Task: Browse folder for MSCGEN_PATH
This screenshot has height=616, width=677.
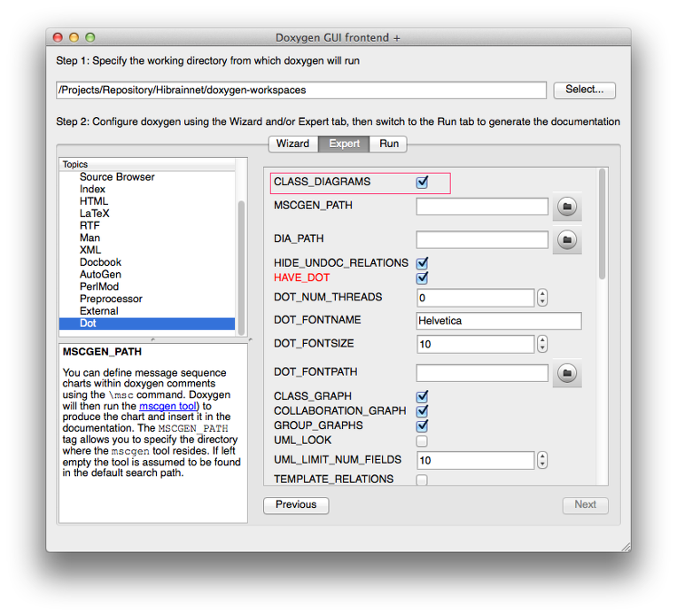Action: click(567, 207)
